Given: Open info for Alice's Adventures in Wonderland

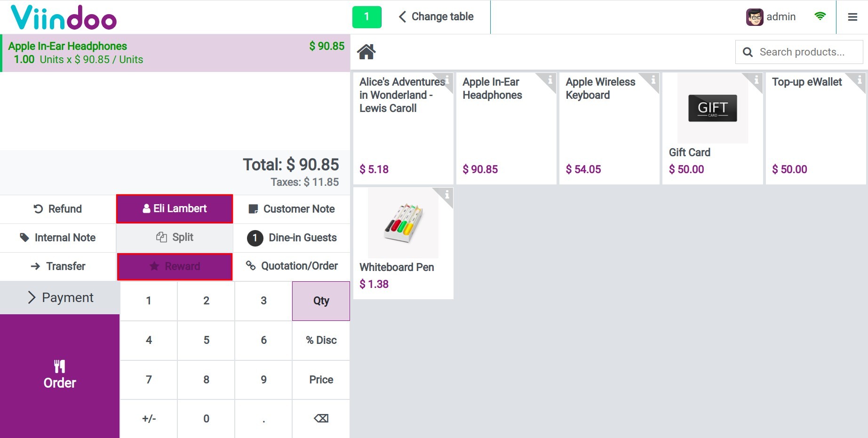Looking at the screenshot, I should (x=447, y=80).
